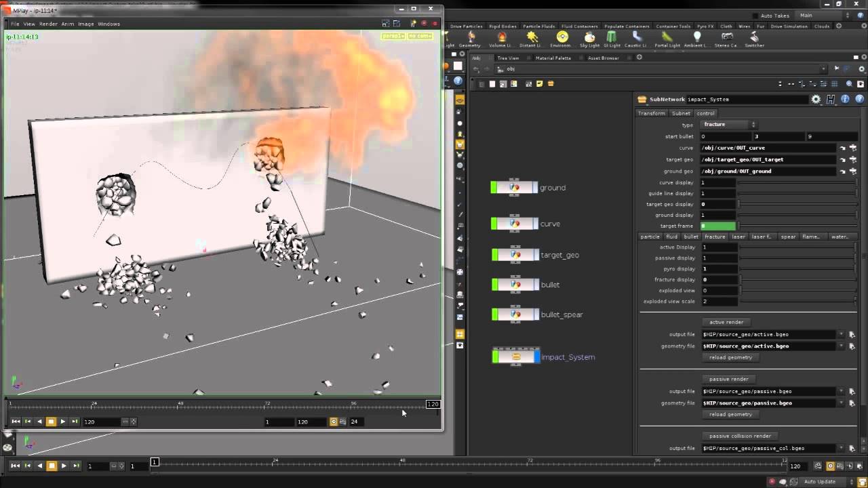Image resolution: width=868 pixels, height=488 pixels.
Task: Expand the obj path dropdown arrow
Action: click(x=823, y=69)
